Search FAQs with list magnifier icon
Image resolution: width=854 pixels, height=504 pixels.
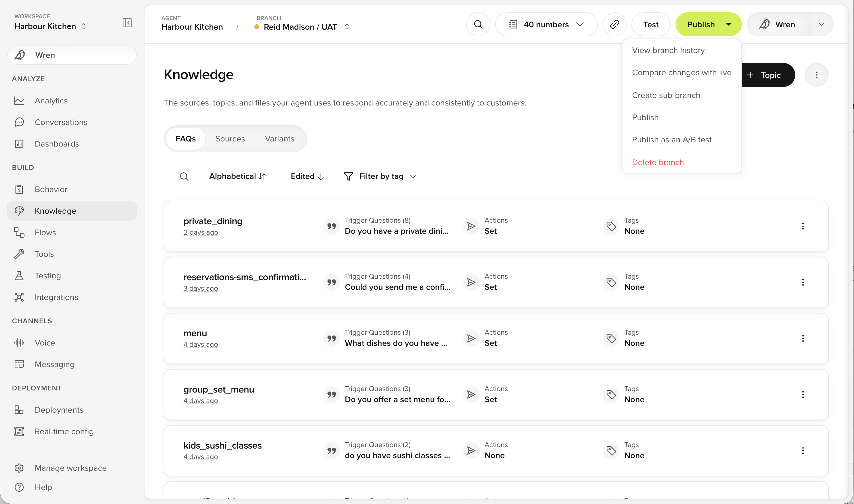(184, 176)
